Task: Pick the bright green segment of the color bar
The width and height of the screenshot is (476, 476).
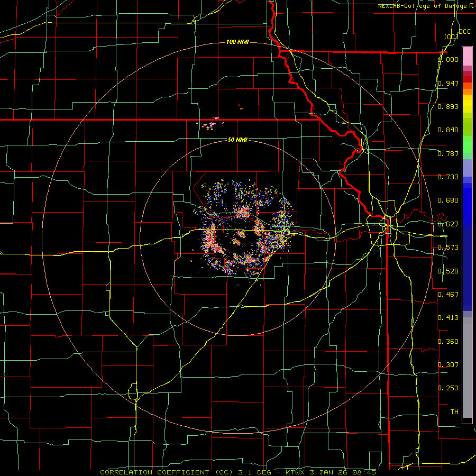Action: click(467, 144)
